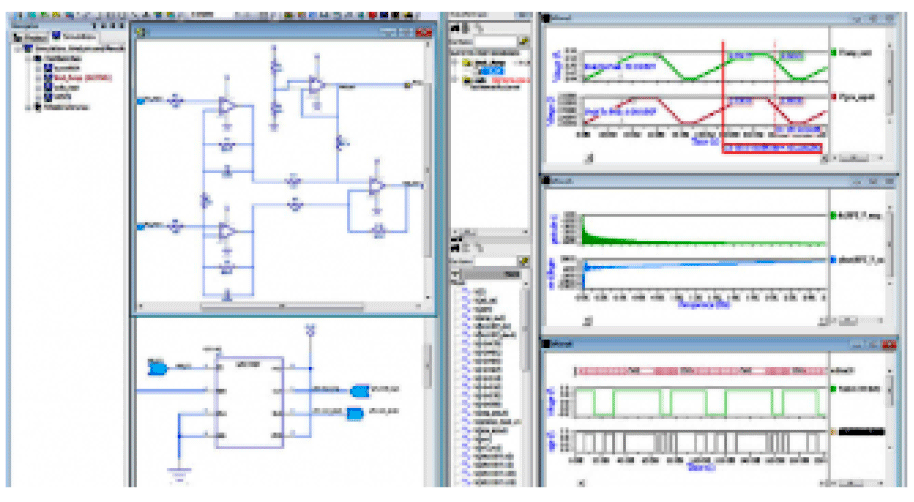914x502 pixels.
Task: Click the blue input port symbol in lower schematic
Action: pyautogui.click(x=157, y=368)
